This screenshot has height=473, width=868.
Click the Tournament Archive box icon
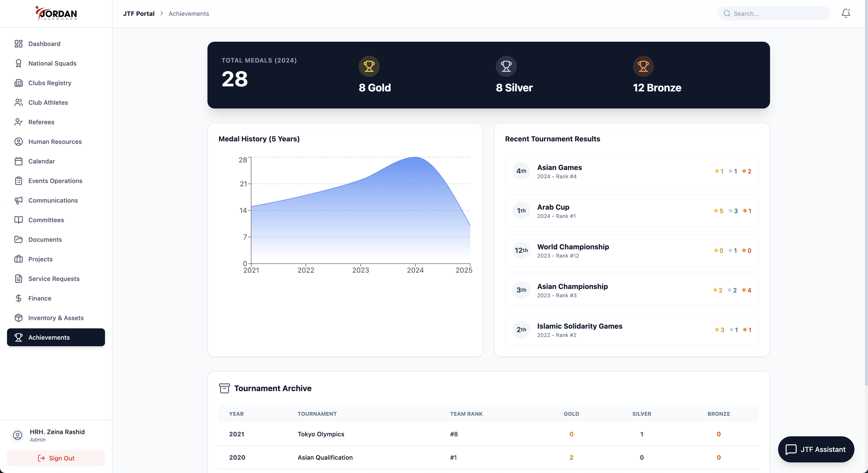(x=224, y=388)
